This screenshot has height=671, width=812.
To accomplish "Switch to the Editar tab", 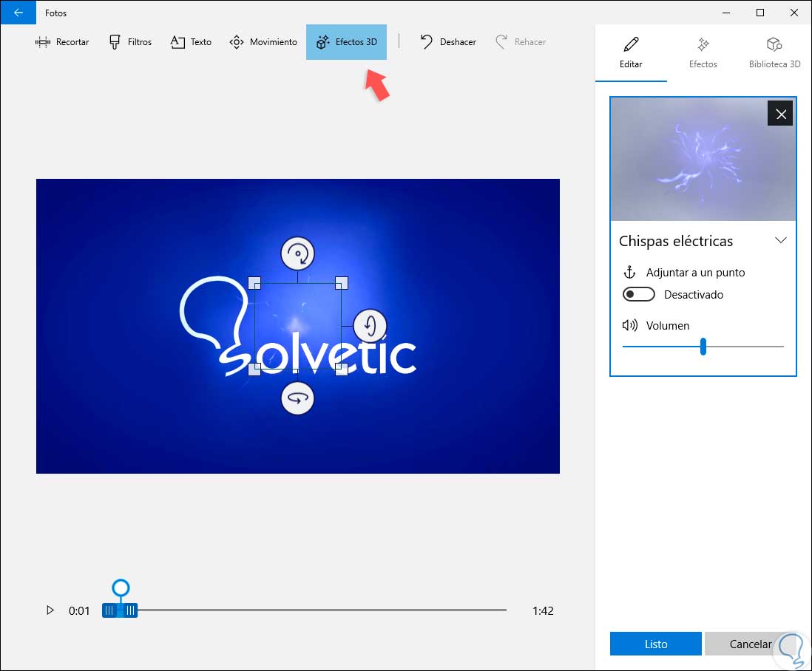I will [631, 52].
